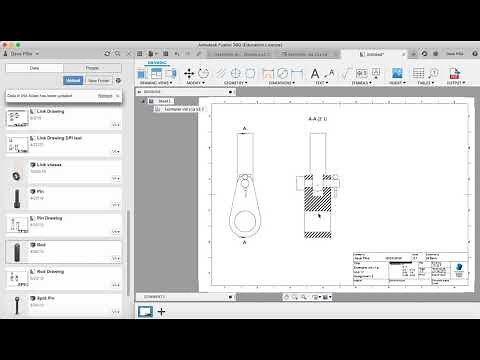Click the Zoom window icon in navigation bar
Image resolution: width=480 pixels, height=360 pixels.
click(304, 297)
